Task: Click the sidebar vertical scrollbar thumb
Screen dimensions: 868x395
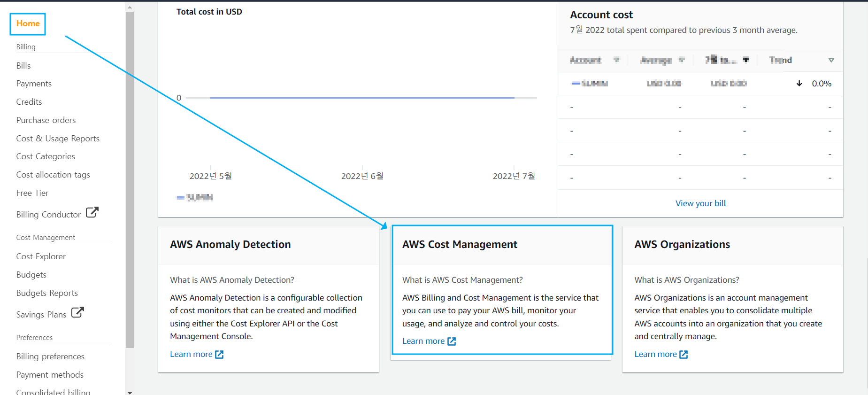Action: (x=130, y=179)
